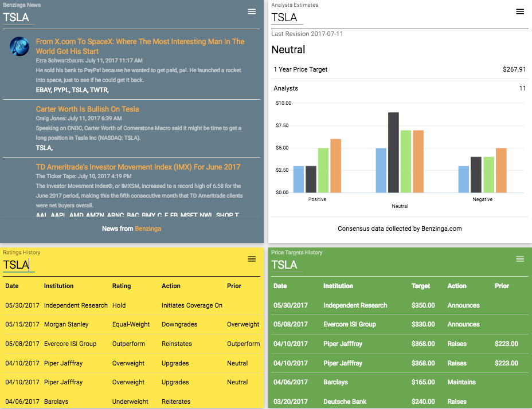Click Last Revision 2017-07-11 text
Image resolution: width=532 pixels, height=409 pixels.
307,34
